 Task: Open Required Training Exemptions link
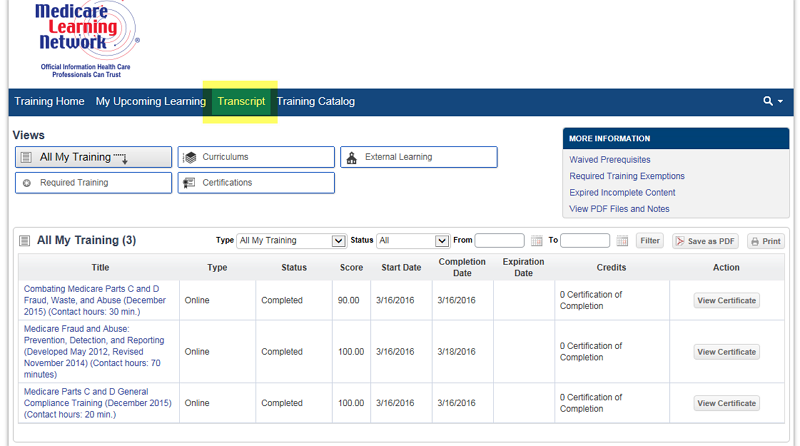(627, 176)
